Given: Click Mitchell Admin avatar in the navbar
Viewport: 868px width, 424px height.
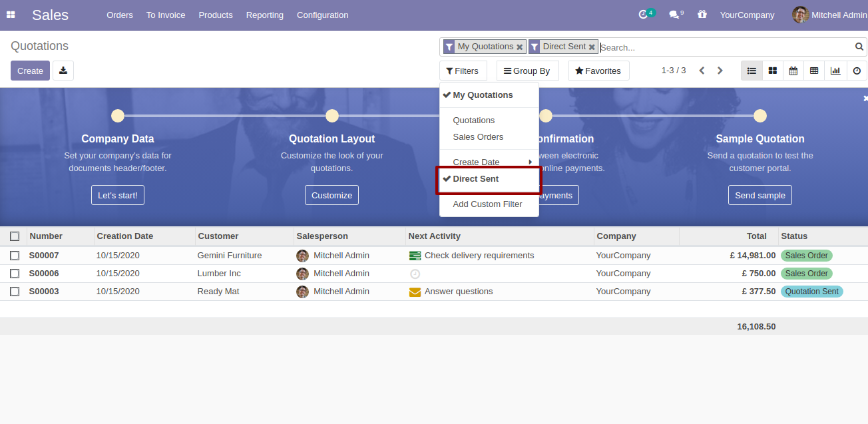Looking at the screenshot, I should (x=801, y=15).
